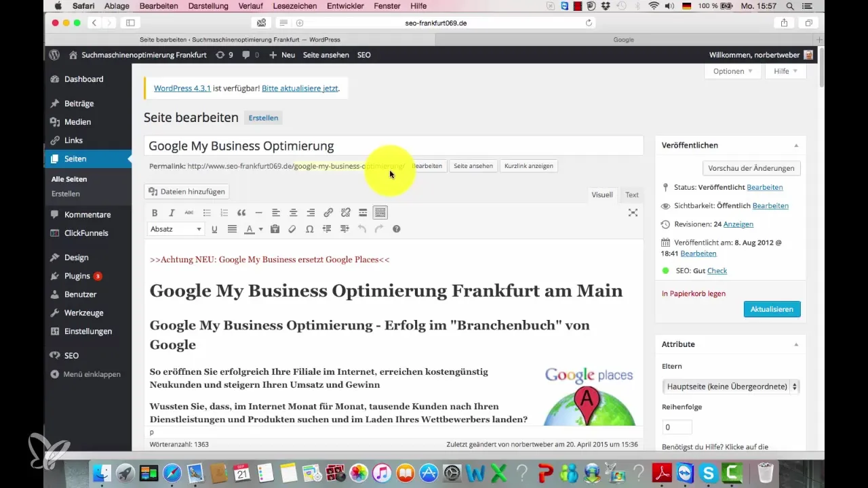Insert a bulleted list
Image resolution: width=868 pixels, height=488 pixels.
pyautogui.click(x=207, y=212)
